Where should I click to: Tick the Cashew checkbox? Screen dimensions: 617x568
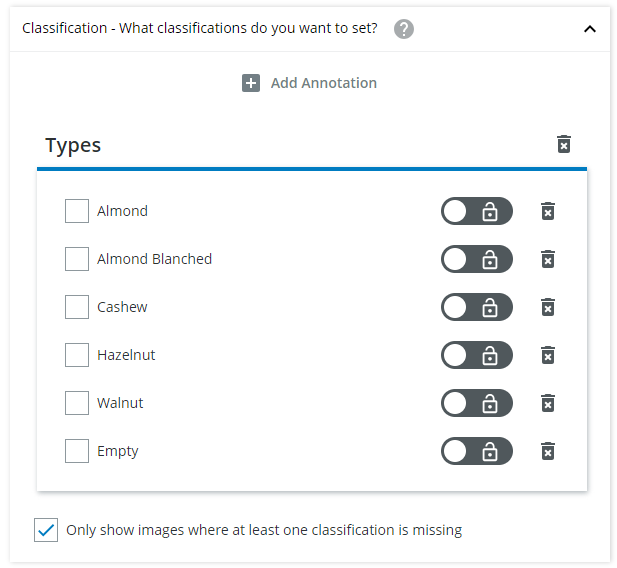tap(77, 307)
